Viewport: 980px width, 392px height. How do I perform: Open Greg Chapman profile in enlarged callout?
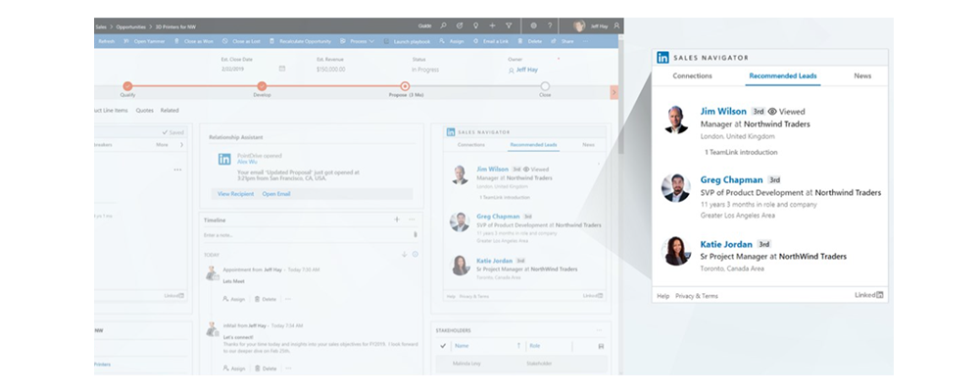pos(731,180)
